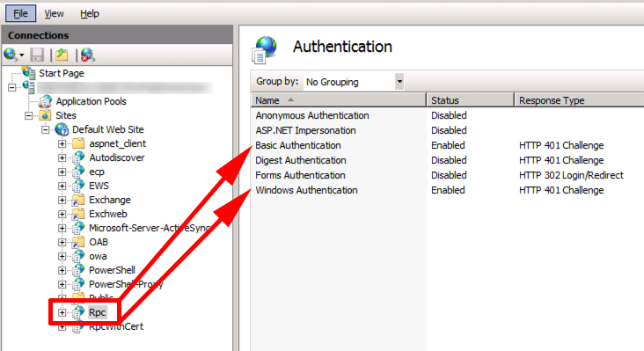The width and height of the screenshot is (644, 351).
Task: Click HTTP 302 Login/Redirect response cell
Action: coord(571,175)
